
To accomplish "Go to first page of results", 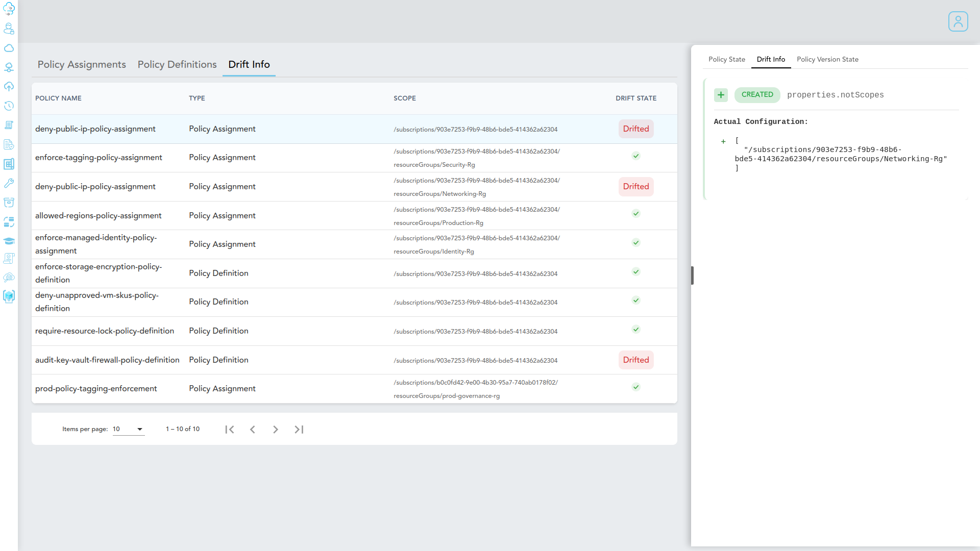I will [230, 430].
